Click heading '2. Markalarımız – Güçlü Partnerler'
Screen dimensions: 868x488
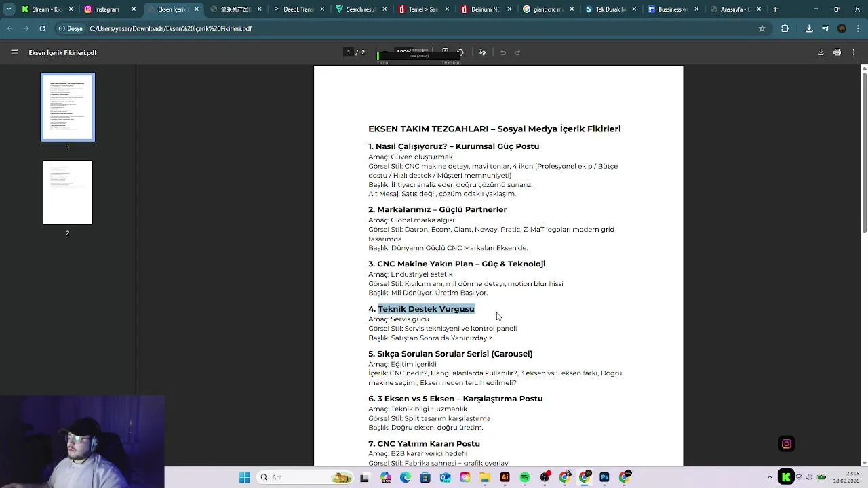tap(437, 209)
